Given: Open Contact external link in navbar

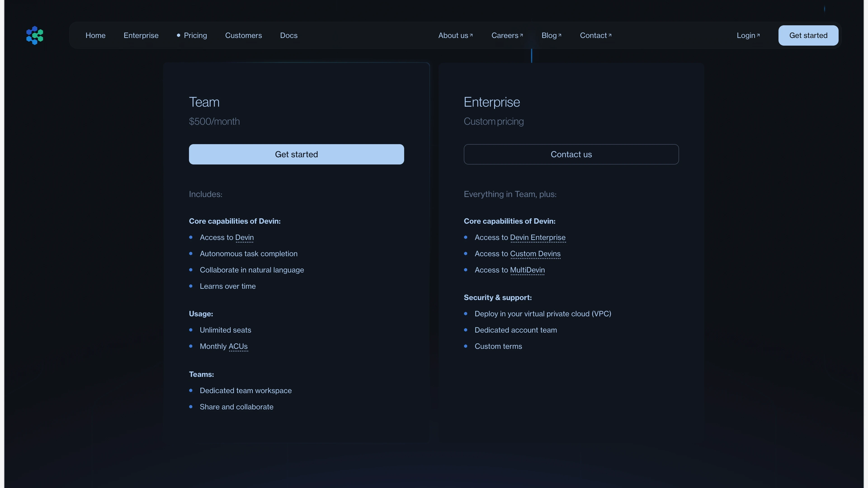Looking at the screenshot, I should tap(595, 35).
